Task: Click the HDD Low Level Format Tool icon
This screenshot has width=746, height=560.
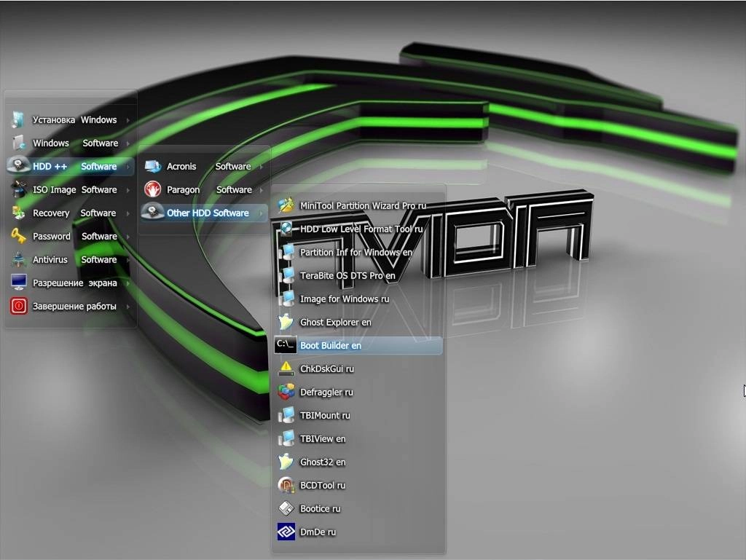Action: point(286,229)
